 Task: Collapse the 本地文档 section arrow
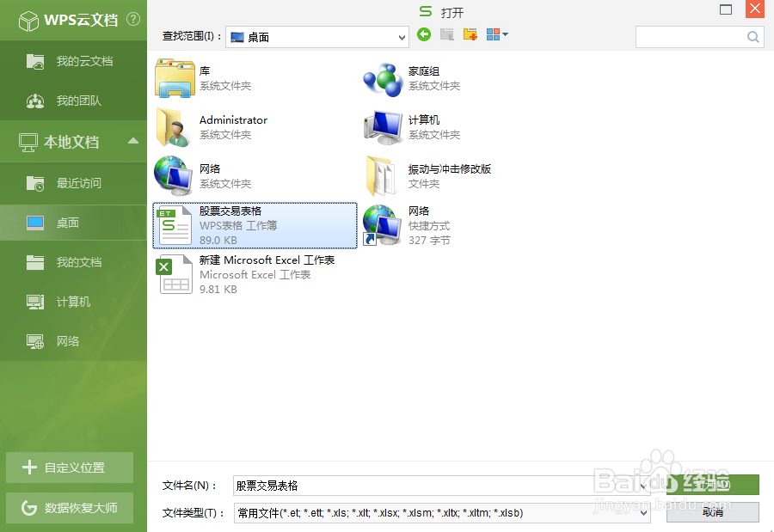click(x=132, y=141)
